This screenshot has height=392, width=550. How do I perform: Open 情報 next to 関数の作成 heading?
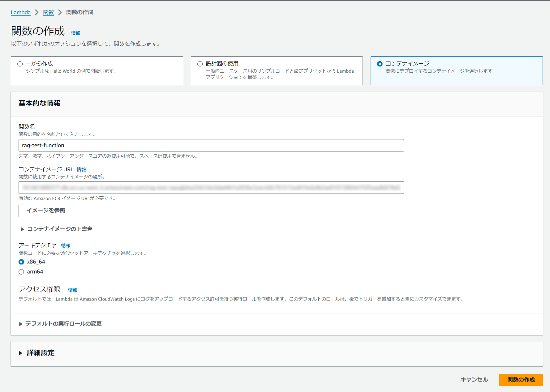click(x=76, y=33)
